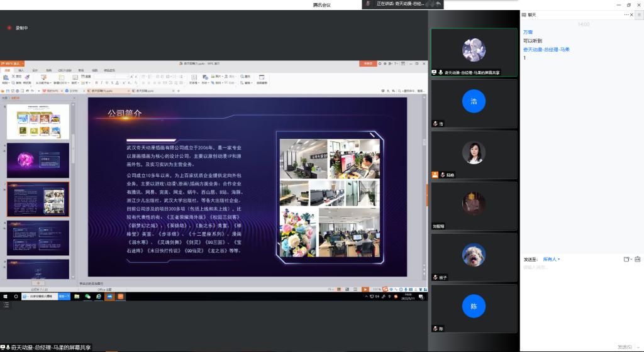Click the reply arrow on speaking indicator bar
Image resolution: width=644 pixels, height=352 pixels.
click(x=438, y=4)
